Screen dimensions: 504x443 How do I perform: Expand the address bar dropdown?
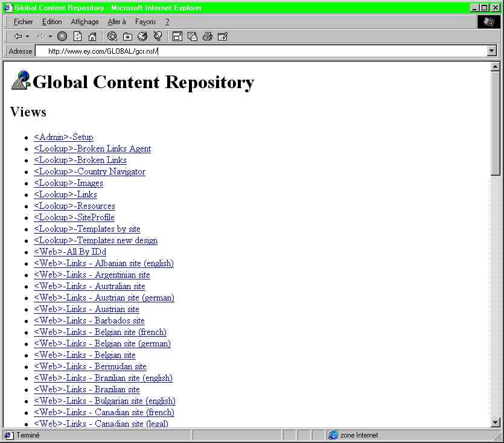point(492,51)
